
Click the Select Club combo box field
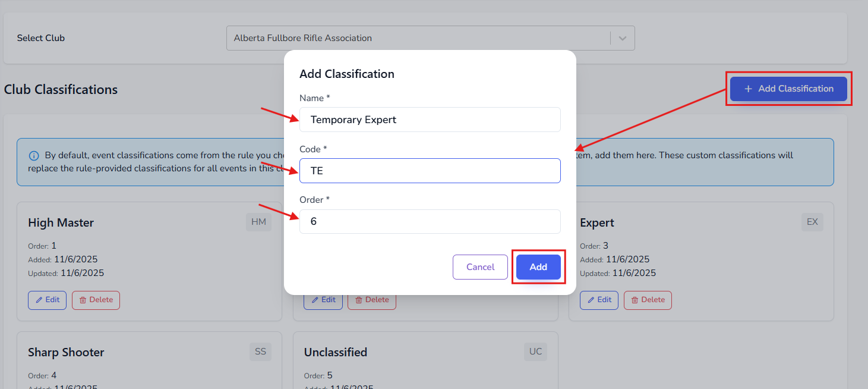pyautogui.click(x=416, y=37)
